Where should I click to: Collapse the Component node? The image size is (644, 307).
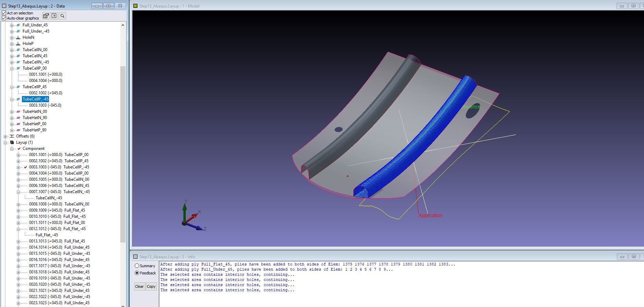click(x=12, y=149)
